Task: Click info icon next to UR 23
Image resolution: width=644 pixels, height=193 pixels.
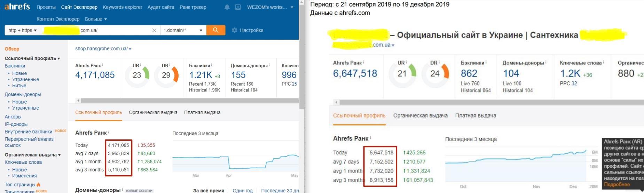Action: click(141, 65)
